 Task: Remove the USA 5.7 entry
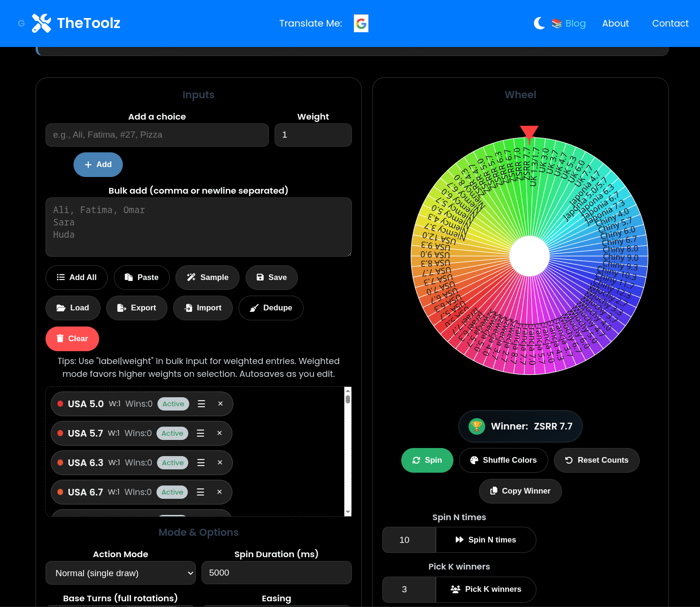click(220, 433)
